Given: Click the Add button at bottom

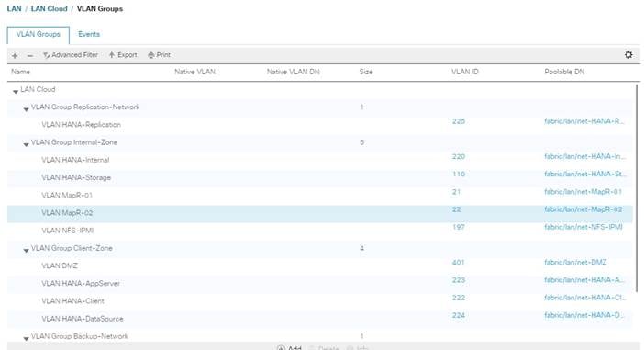Looking at the screenshot, I should pyautogui.click(x=289, y=348).
